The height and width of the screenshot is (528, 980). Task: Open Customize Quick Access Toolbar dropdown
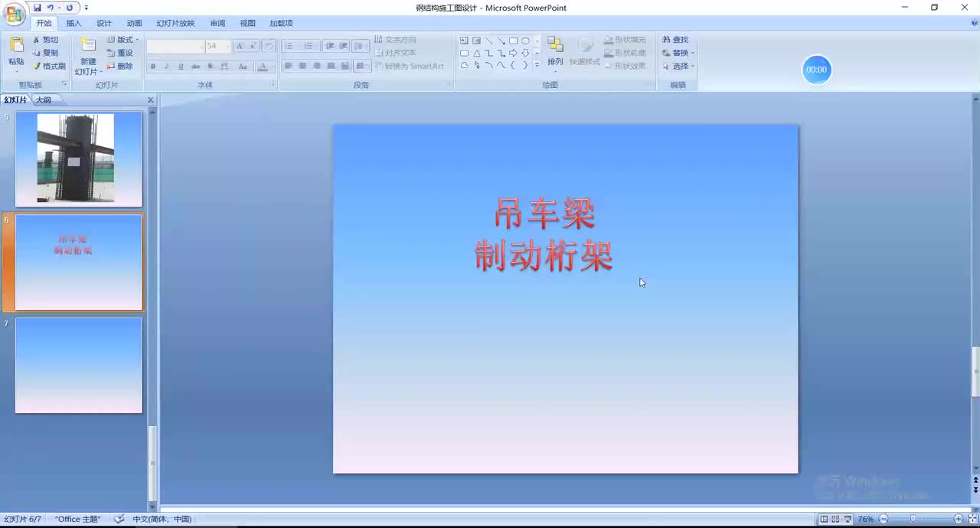point(86,8)
